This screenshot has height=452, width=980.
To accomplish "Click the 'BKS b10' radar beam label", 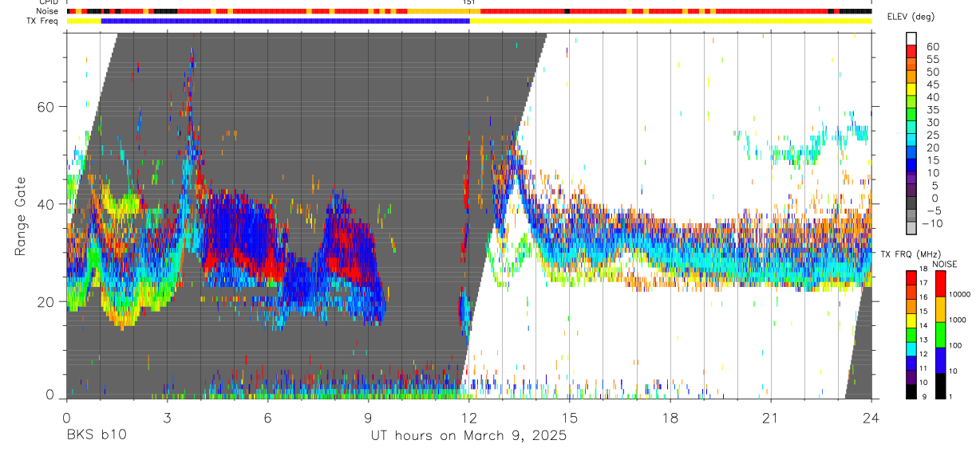I will coord(96,435).
